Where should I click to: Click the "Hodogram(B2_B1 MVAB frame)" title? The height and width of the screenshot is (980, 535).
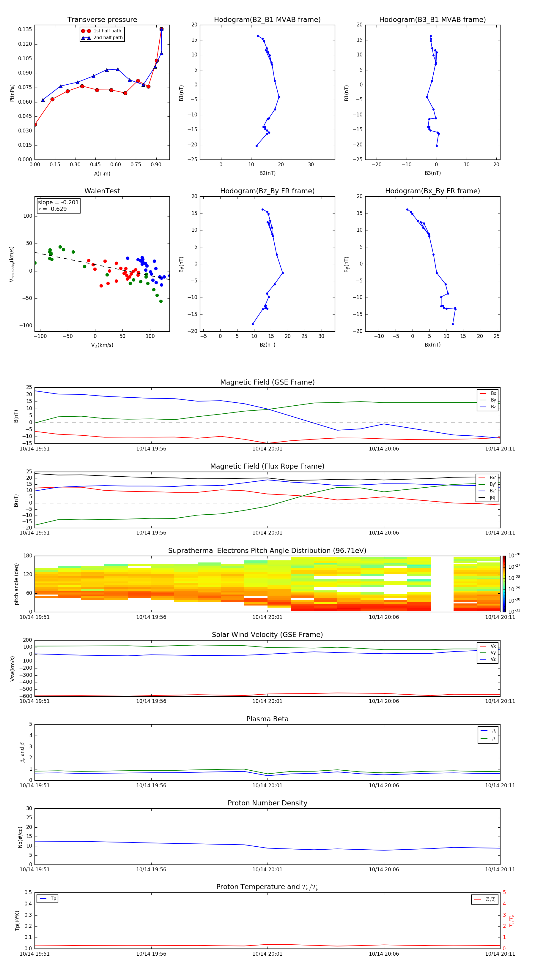coord(267,20)
